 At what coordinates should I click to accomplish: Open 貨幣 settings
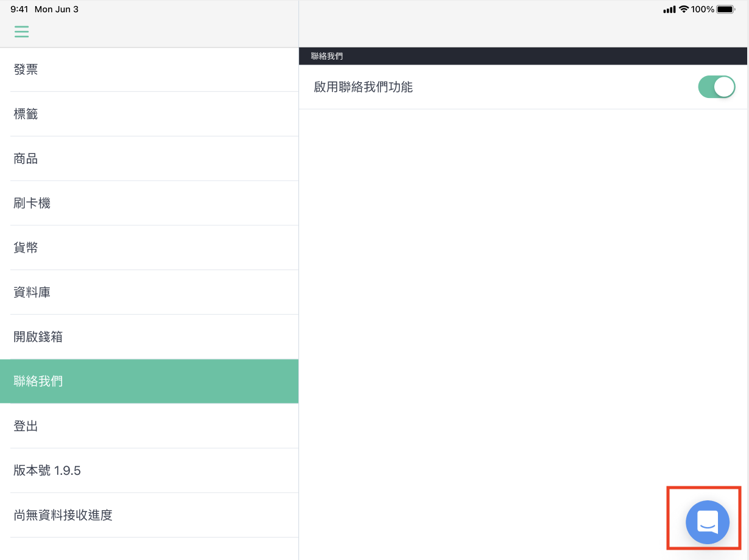coord(149,247)
